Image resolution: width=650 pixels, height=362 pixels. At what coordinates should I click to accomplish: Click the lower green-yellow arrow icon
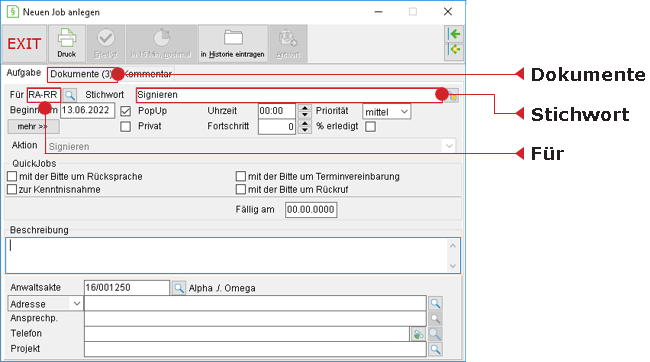[x=454, y=51]
